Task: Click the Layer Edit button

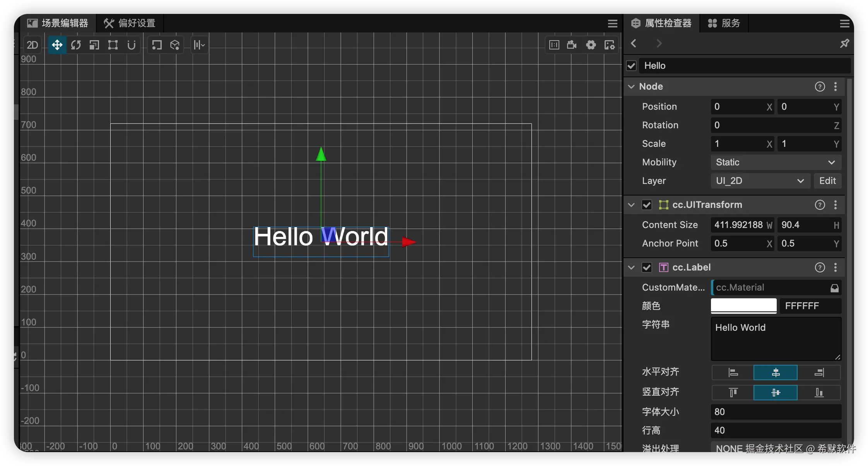Action: pyautogui.click(x=827, y=181)
